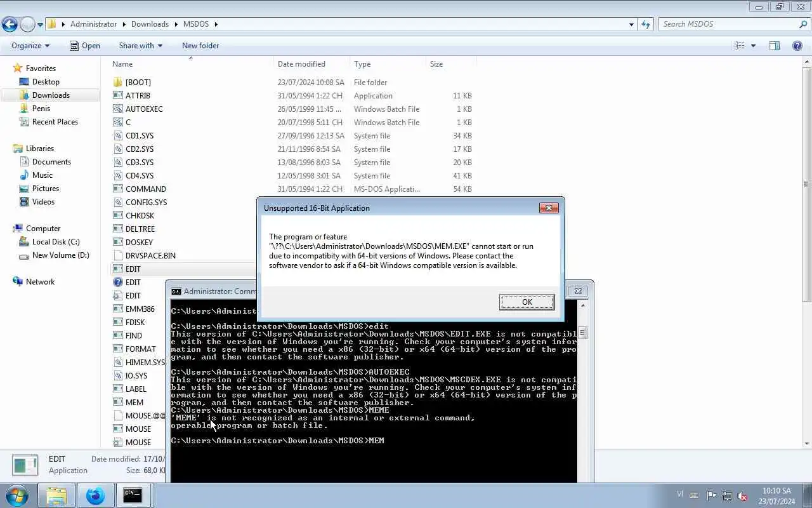Open the Pictures library
The image size is (812, 508).
[46, 189]
